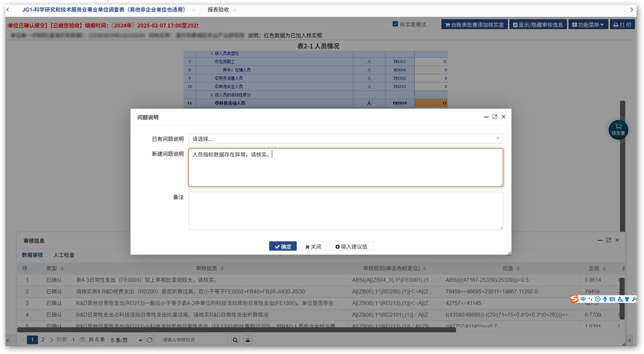644x354 pixels.
Task: Toggle 显示/隐藏审核信息 button
Action: 538,25
